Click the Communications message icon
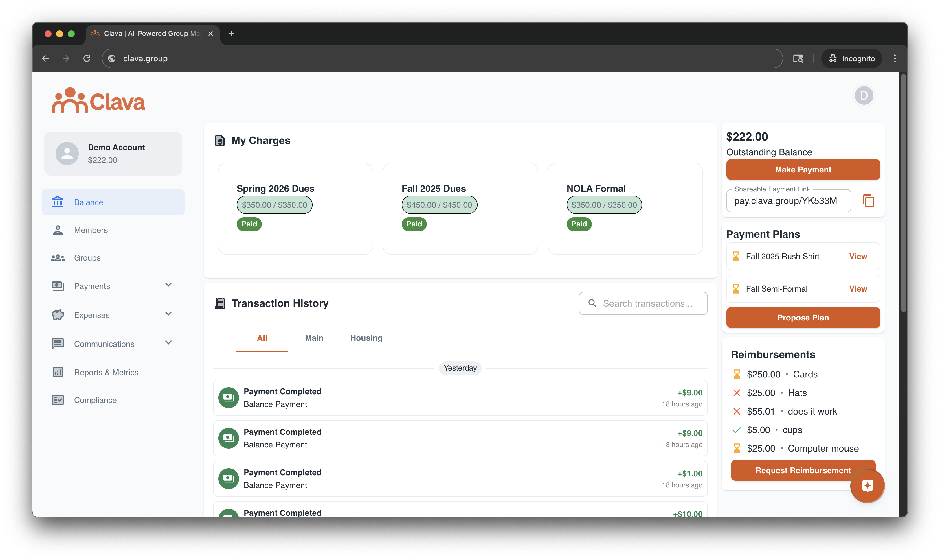Screen dimensions: 940x560 (58, 344)
